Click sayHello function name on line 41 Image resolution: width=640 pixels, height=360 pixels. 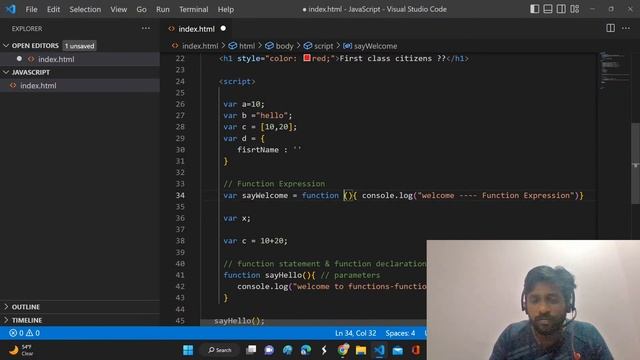pyautogui.click(x=283, y=275)
